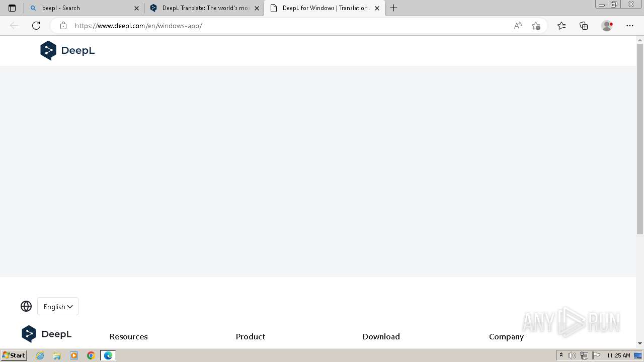This screenshot has height=362, width=644.
Task: Add this page to favorites
Action: 536,26
